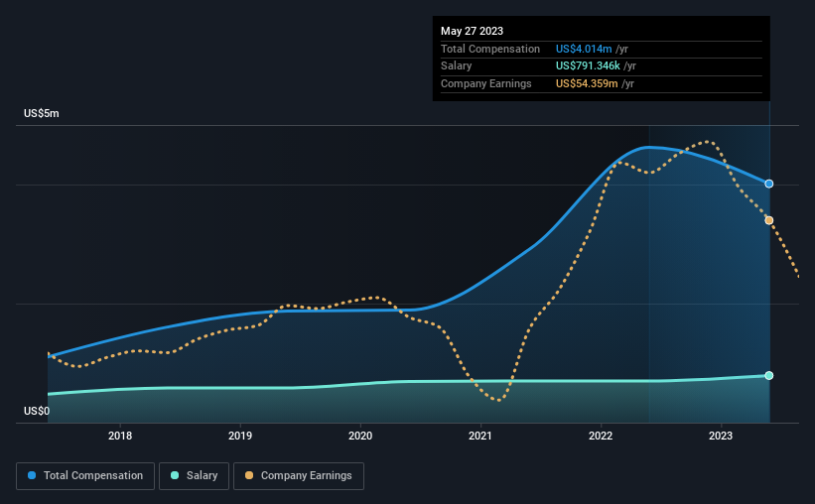
Task: Click the teal Salary data point marker
Action: click(x=768, y=376)
